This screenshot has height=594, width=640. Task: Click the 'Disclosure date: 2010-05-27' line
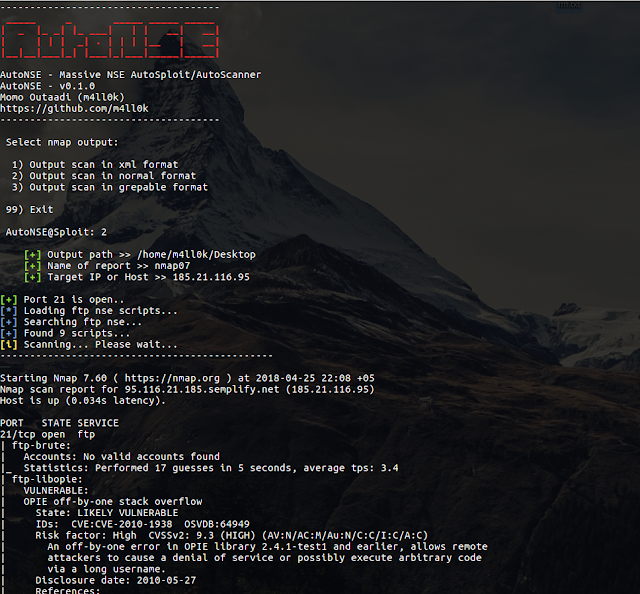point(116,580)
